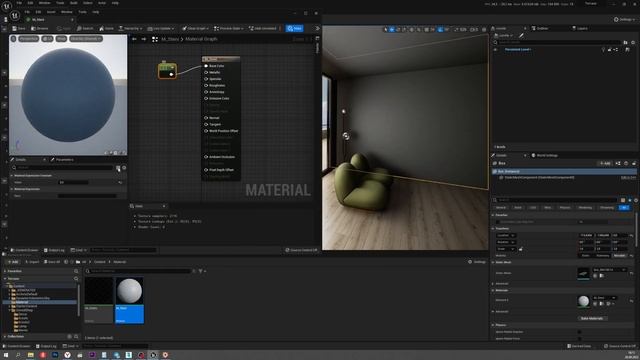Select the highlighted white sphere material thumbnail
This screenshot has width=640, height=360.
click(x=129, y=300)
